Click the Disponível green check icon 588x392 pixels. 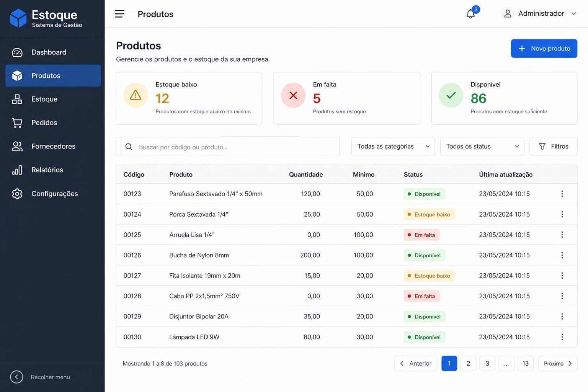(x=451, y=95)
